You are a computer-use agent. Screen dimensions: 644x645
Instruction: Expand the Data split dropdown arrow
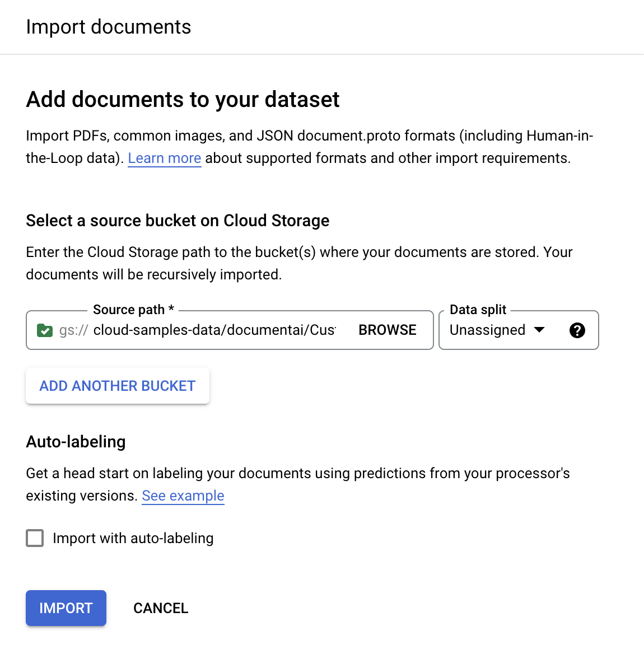(539, 330)
